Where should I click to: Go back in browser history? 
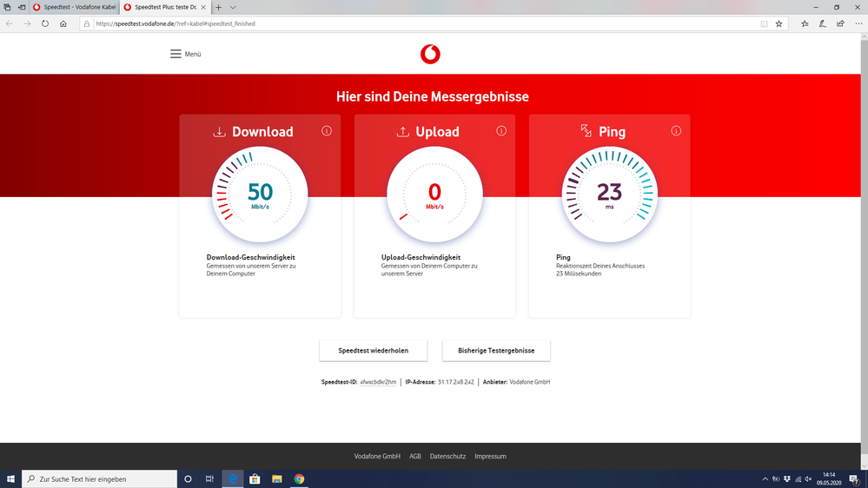click(10, 23)
